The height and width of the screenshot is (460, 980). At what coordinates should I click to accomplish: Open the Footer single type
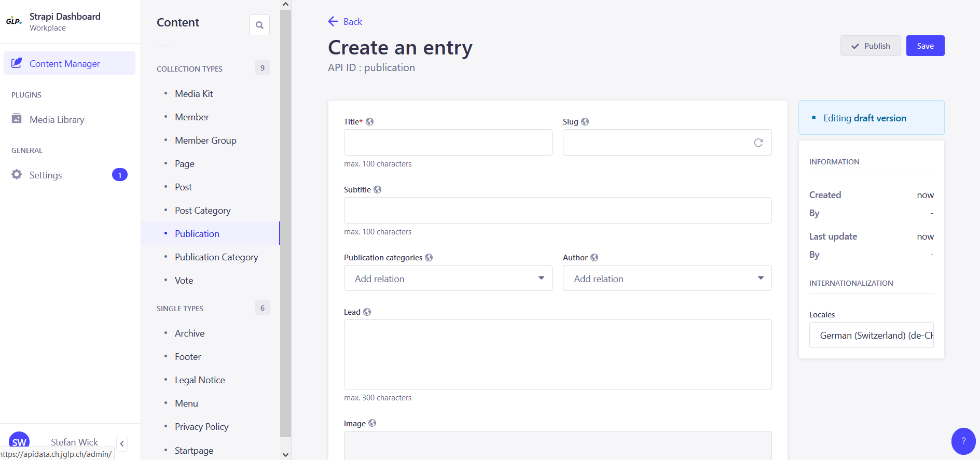pyautogui.click(x=188, y=356)
